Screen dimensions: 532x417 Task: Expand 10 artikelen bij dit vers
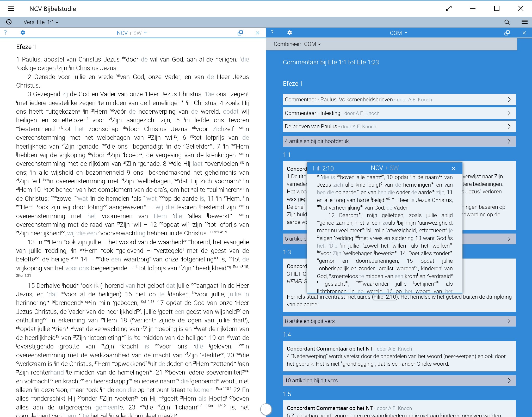(399, 381)
